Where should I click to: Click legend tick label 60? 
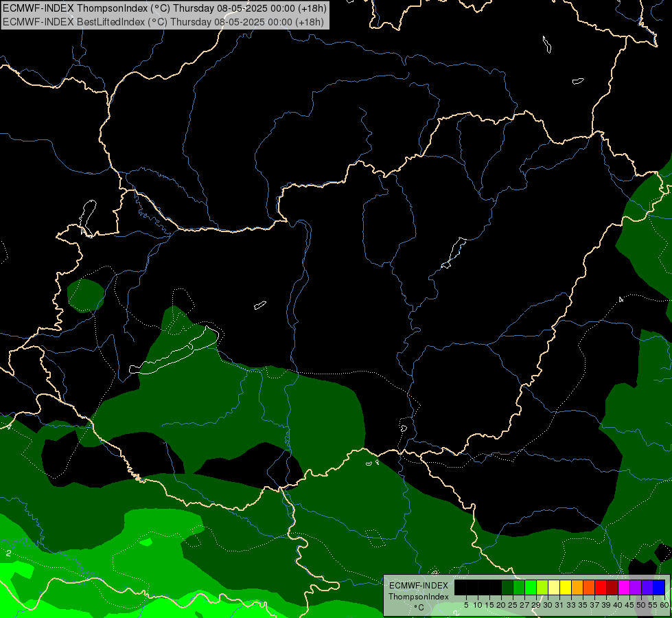point(664,605)
